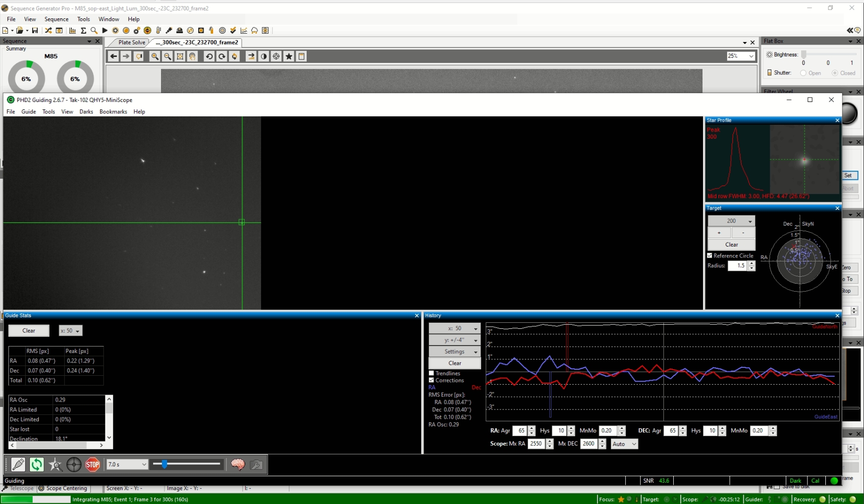The height and width of the screenshot is (504, 864).
Task: Open Guide Stats x: 50 dropdown
Action: pos(71,331)
